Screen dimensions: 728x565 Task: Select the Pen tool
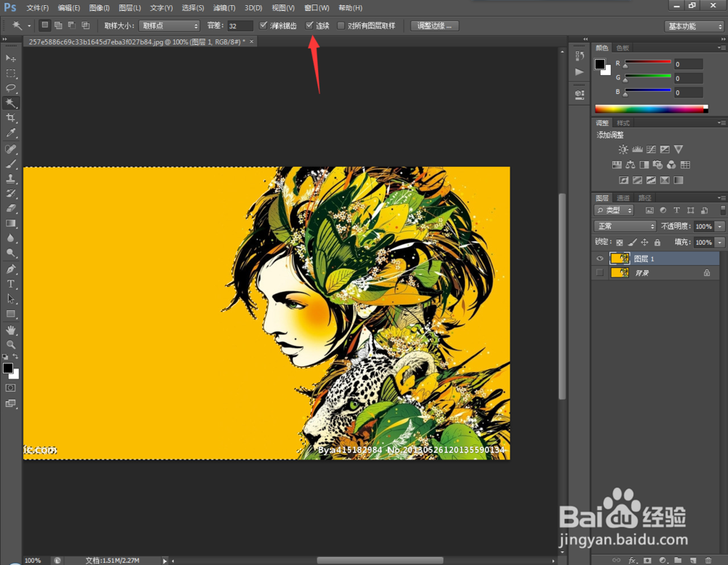[x=11, y=269]
